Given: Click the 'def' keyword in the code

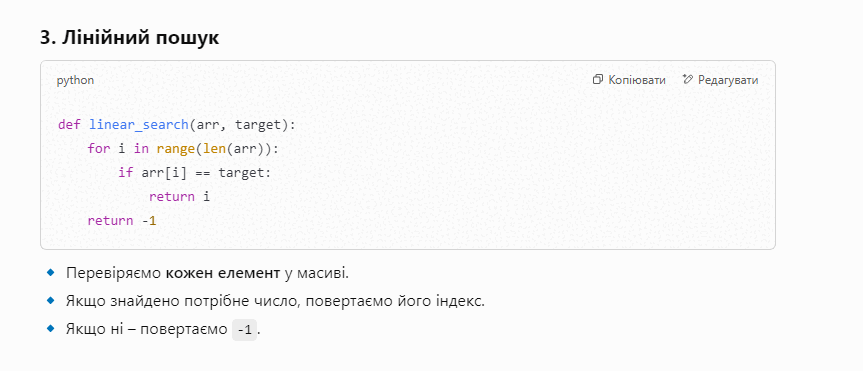Looking at the screenshot, I should click(69, 125).
